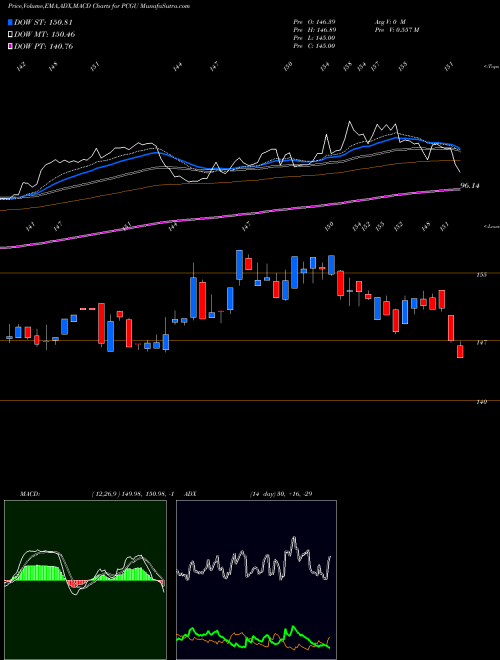The height and width of the screenshot is (660, 500).
Task: Click the last red candlestick below the 147 line
Action: point(460,351)
